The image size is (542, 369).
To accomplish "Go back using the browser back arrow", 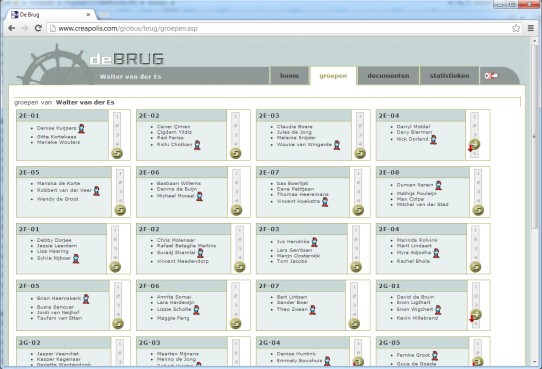I will coord(11,28).
